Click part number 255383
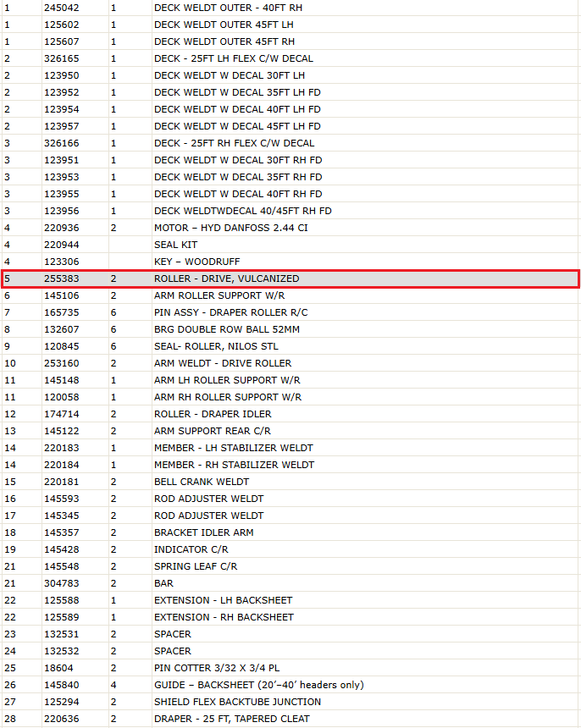The width and height of the screenshot is (581, 728). tap(61, 279)
